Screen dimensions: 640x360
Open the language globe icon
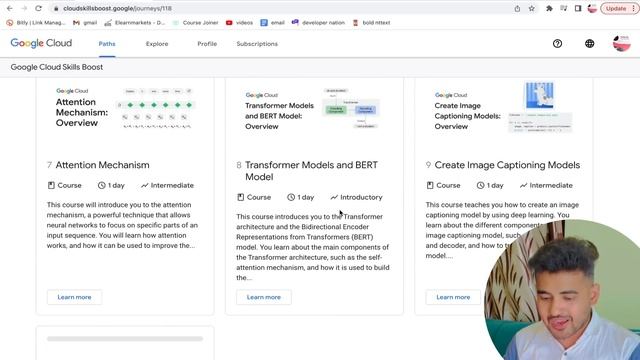(x=589, y=43)
